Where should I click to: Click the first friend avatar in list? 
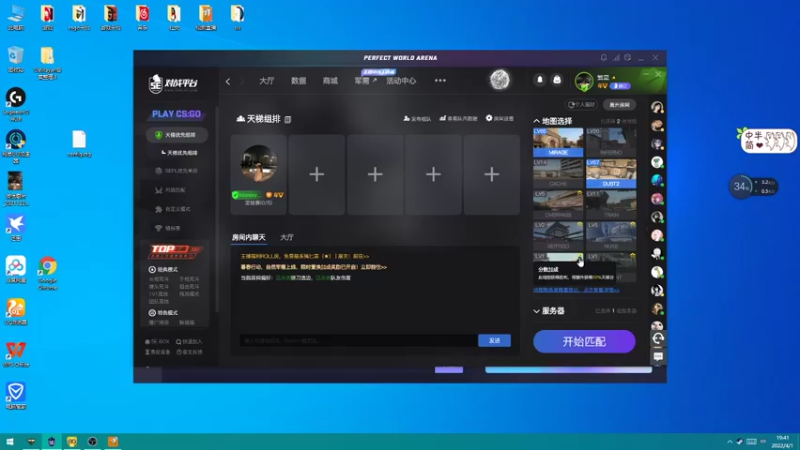click(x=657, y=107)
